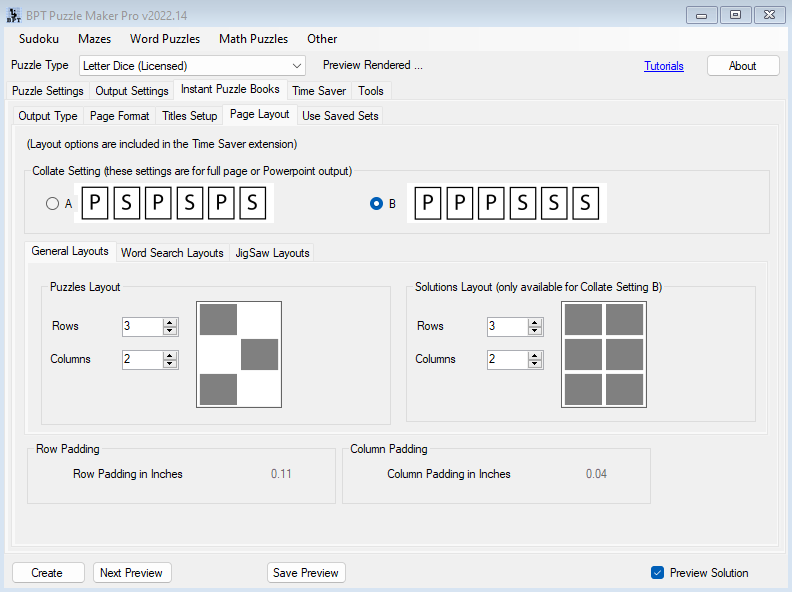This screenshot has height=592, width=792.
Task: Click the Tutorials link
Action: coord(664,66)
